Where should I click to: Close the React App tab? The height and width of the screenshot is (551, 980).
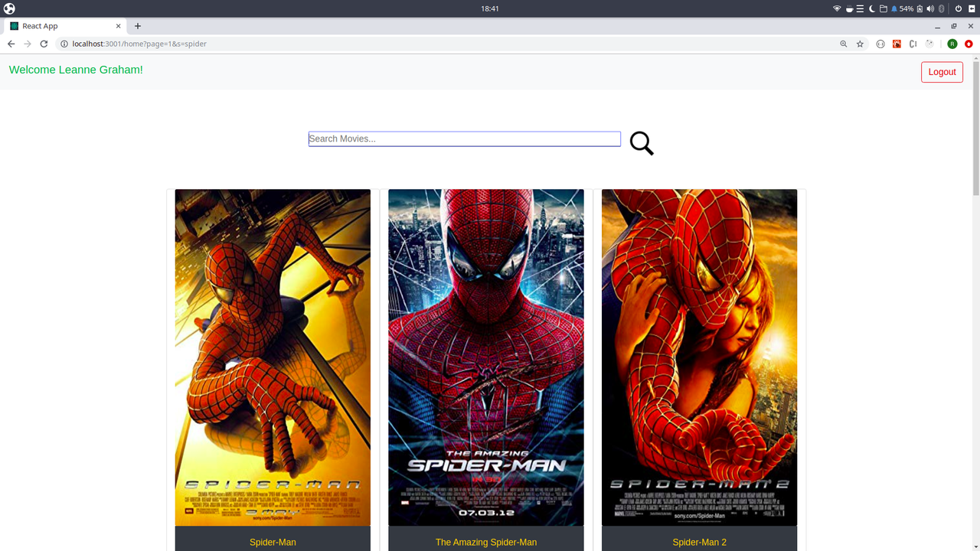coord(119,26)
